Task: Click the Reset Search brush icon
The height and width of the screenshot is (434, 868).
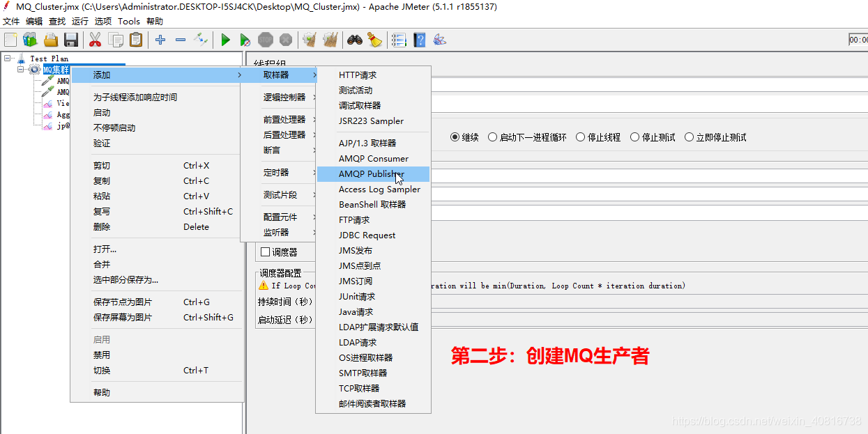Action: click(x=375, y=40)
